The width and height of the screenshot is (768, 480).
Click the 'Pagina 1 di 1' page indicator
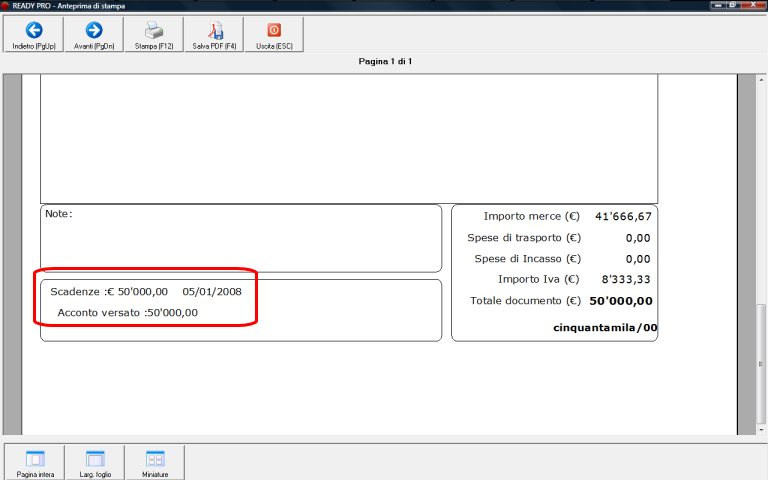coord(385,61)
